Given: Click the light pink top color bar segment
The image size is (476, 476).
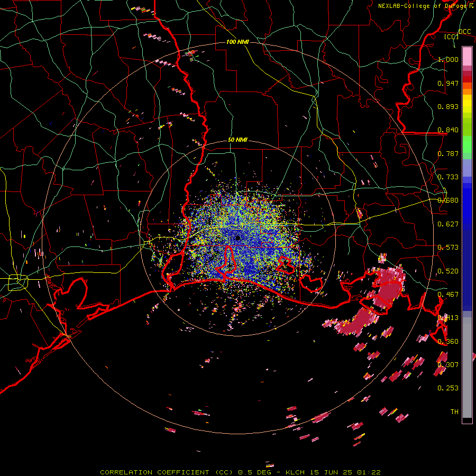Looking at the screenshot, I should (467, 57).
